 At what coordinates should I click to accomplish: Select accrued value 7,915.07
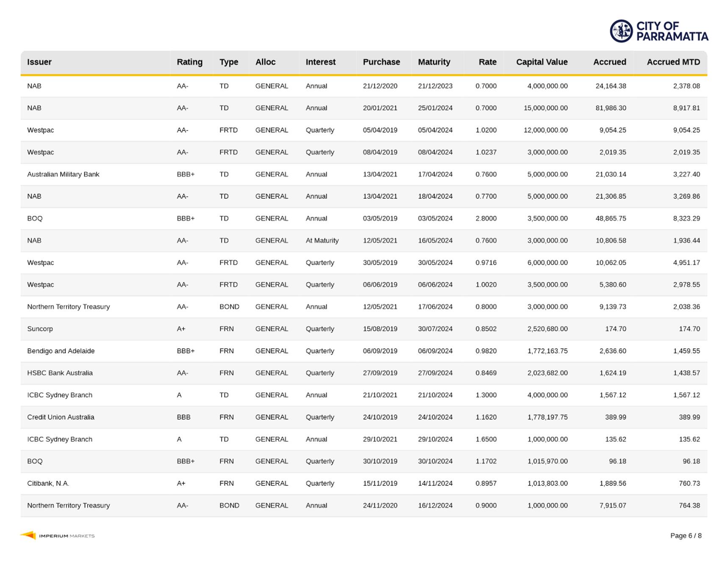click(x=612, y=505)
